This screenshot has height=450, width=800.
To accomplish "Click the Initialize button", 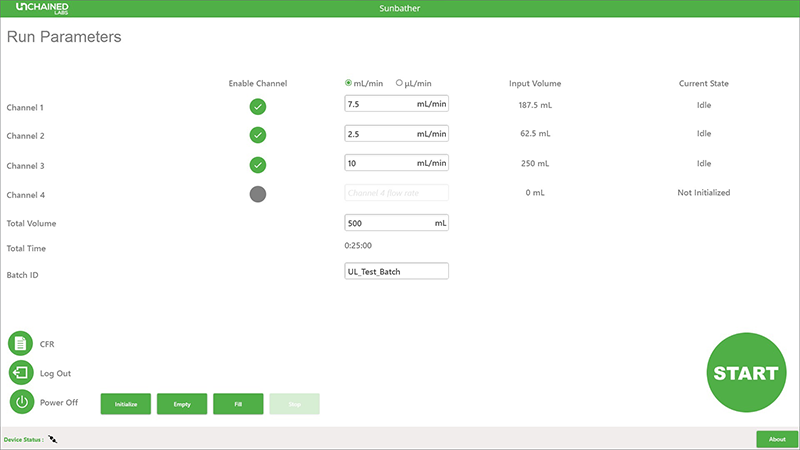I will coord(126,404).
